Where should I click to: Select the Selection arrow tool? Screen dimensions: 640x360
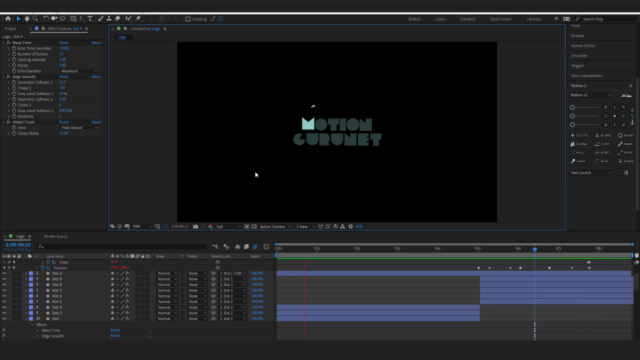[x=18, y=19]
